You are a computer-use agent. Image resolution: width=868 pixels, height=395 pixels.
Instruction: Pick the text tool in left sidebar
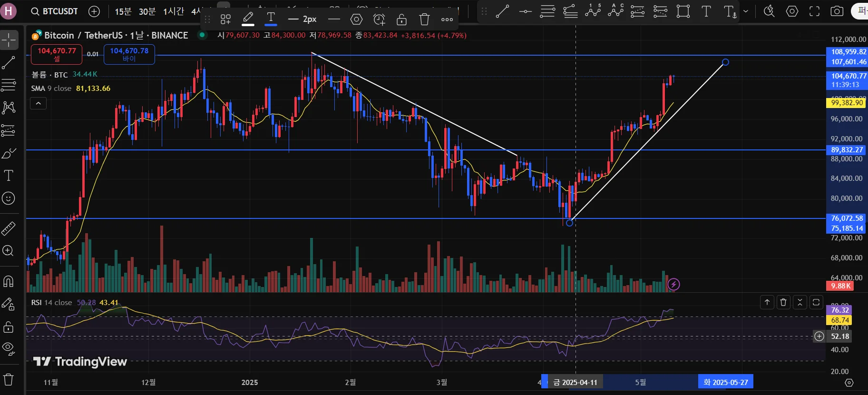(x=9, y=176)
